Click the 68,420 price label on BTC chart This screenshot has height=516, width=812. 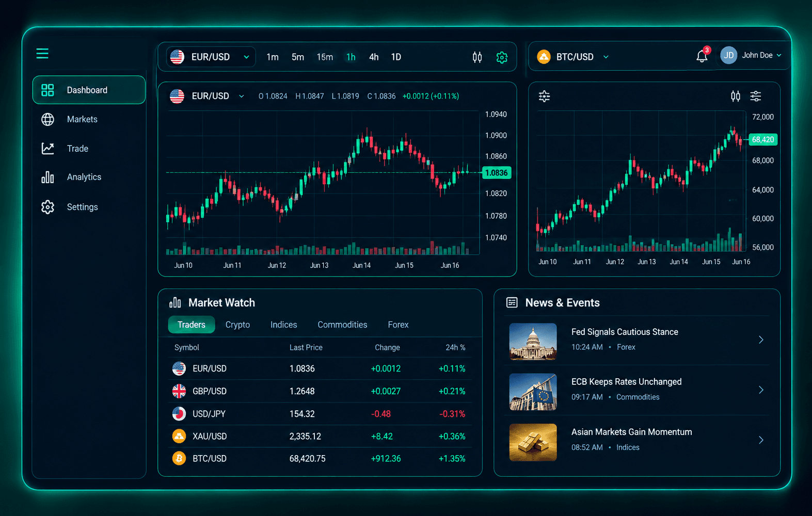coord(763,139)
